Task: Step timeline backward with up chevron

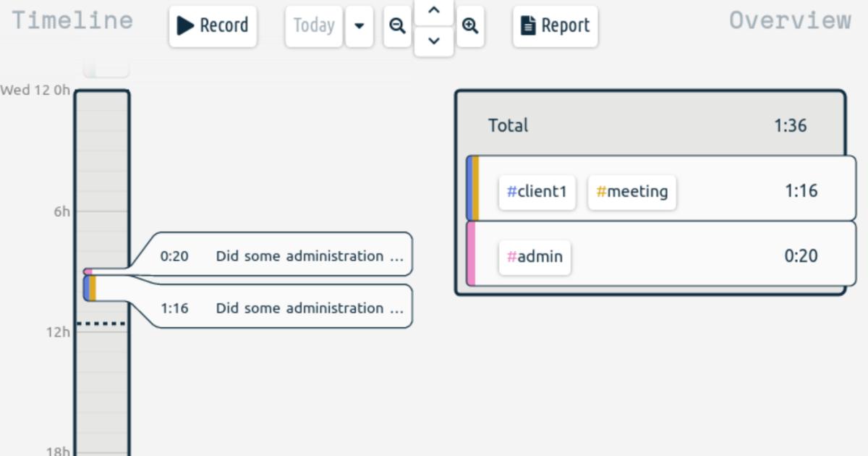Action: tap(434, 11)
